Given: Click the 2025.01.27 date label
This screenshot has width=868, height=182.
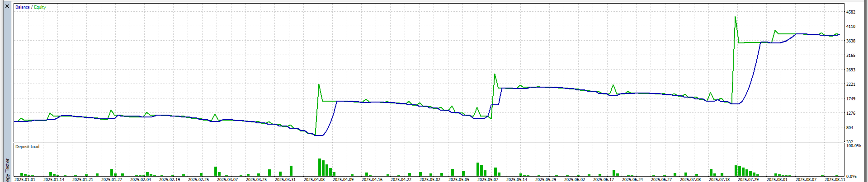Looking at the screenshot, I should (112, 180).
